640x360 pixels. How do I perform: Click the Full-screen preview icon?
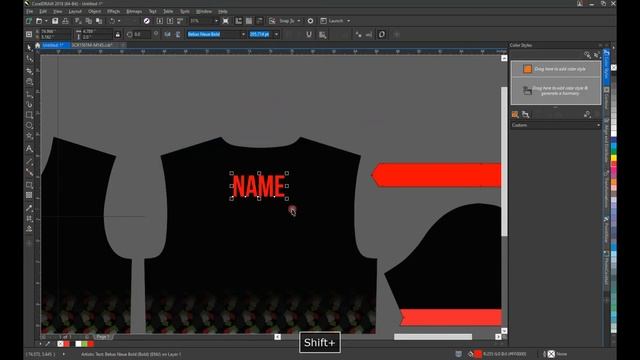[x=226, y=21]
